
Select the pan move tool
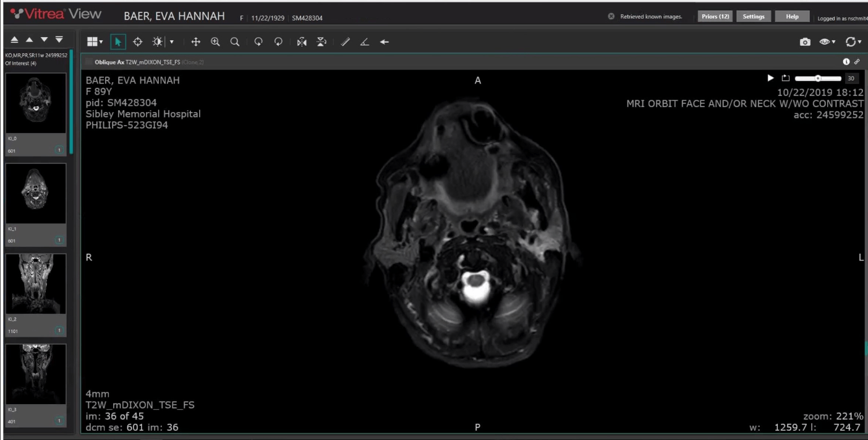tap(195, 41)
